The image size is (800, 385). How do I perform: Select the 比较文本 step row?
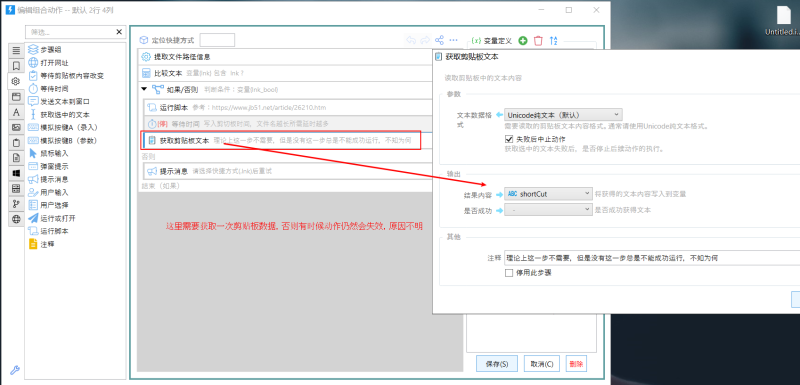286,73
